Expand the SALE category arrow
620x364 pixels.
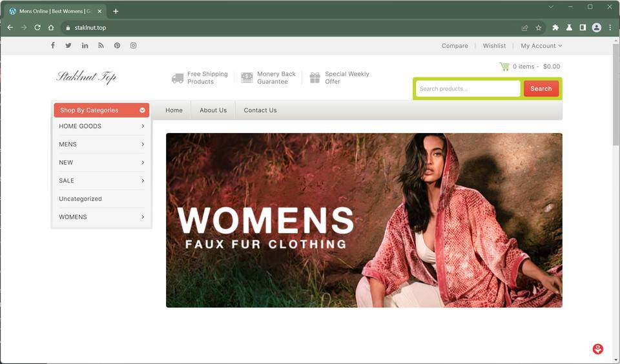[143, 181]
